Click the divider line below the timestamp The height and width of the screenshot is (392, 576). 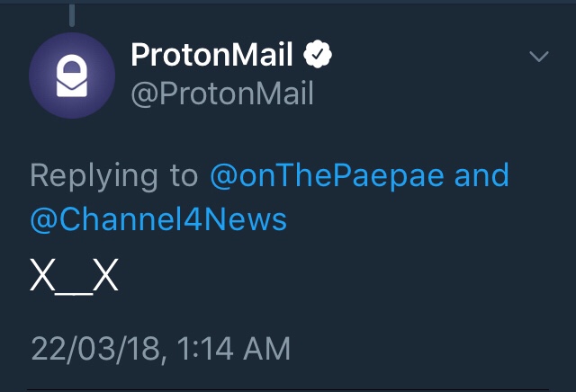pyautogui.click(x=288, y=389)
